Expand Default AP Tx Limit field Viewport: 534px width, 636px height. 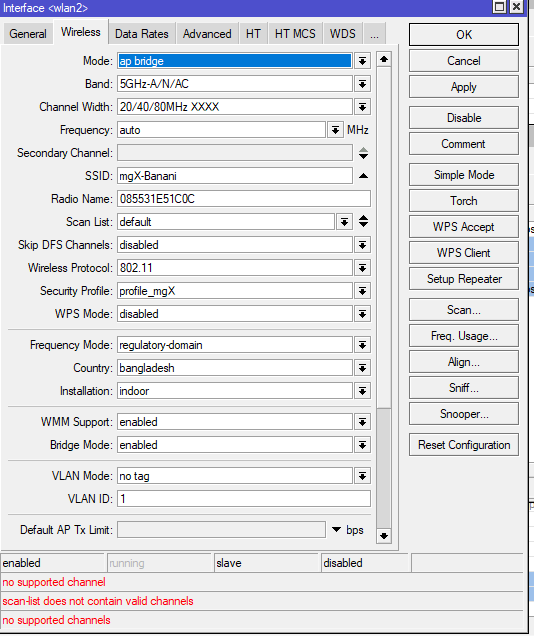click(x=336, y=529)
